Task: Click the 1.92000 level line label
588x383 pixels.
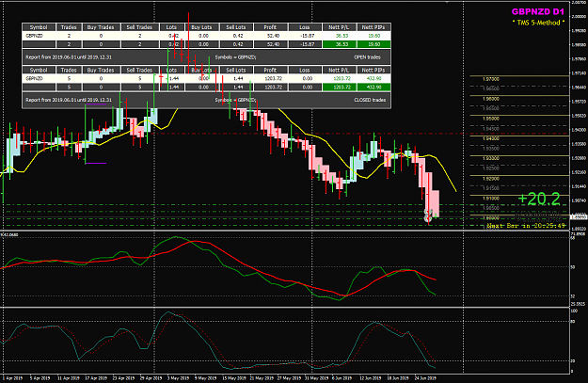Action: [x=491, y=178]
